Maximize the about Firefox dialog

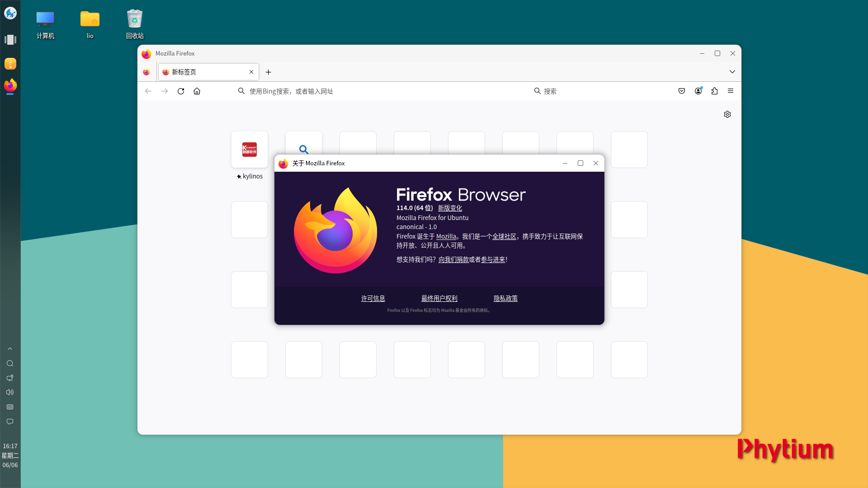coord(580,163)
